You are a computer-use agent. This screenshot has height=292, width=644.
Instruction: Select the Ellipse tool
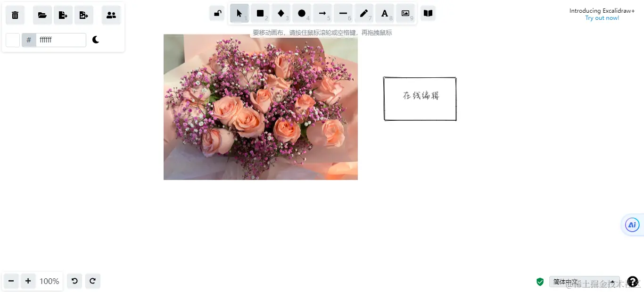(x=302, y=13)
